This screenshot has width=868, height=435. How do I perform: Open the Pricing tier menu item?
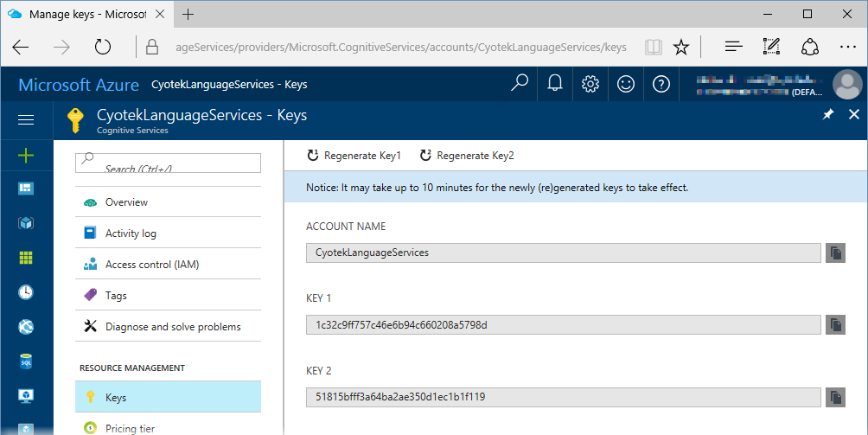168,426
